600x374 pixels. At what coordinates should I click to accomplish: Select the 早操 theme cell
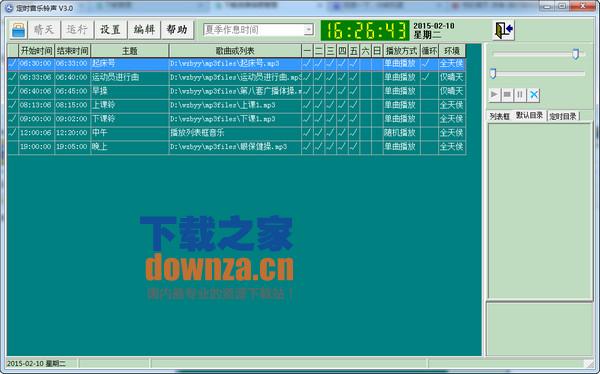point(129,91)
